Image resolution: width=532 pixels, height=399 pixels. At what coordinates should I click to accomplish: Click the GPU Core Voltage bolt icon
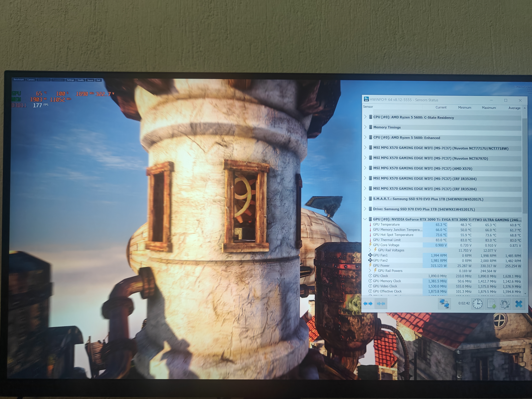click(x=370, y=245)
